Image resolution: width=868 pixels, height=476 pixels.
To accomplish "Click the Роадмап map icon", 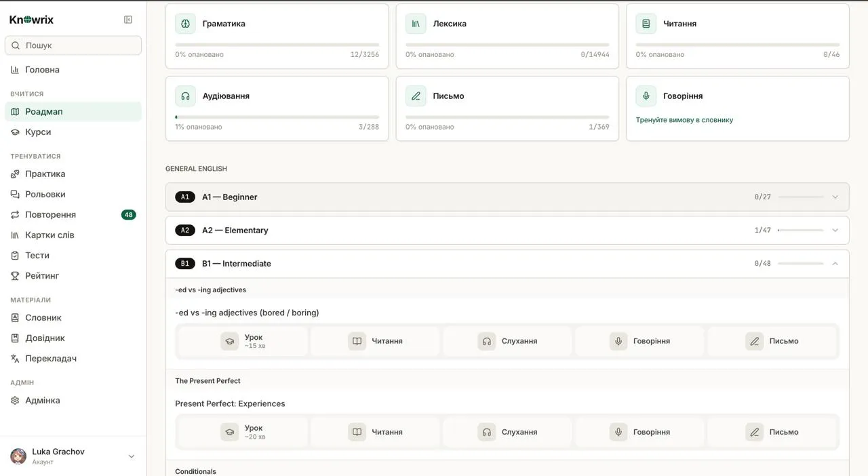I will 15,111.
